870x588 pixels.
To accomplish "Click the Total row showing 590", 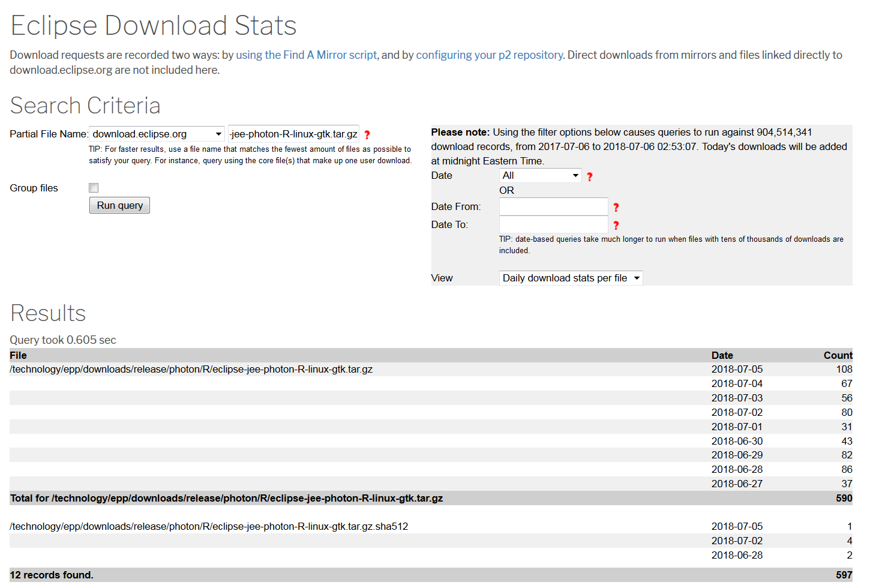I will click(x=431, y=499).
